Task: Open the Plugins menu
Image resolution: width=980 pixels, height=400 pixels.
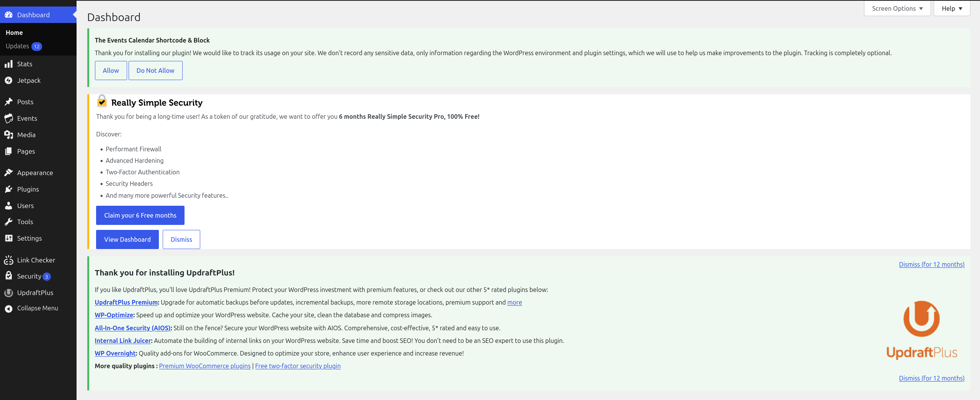Action: pyautogui.click(x=38, y=189)
